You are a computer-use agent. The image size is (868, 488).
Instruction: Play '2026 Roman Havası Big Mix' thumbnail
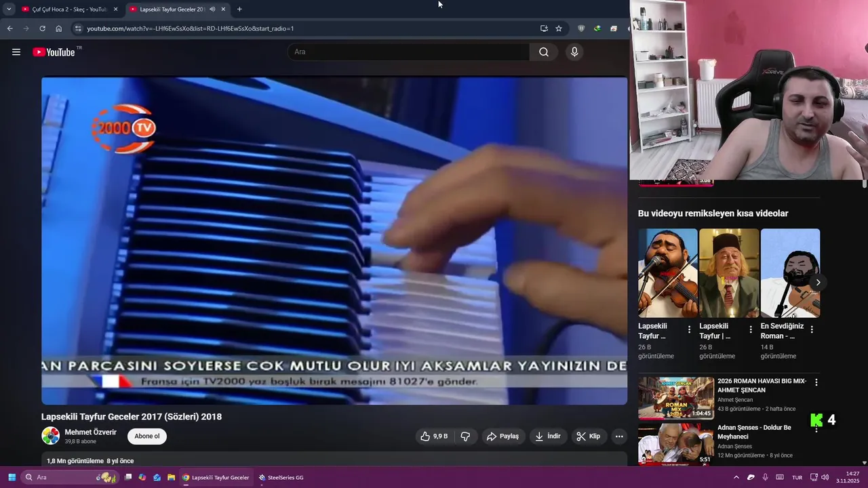(x=676, y=399)
